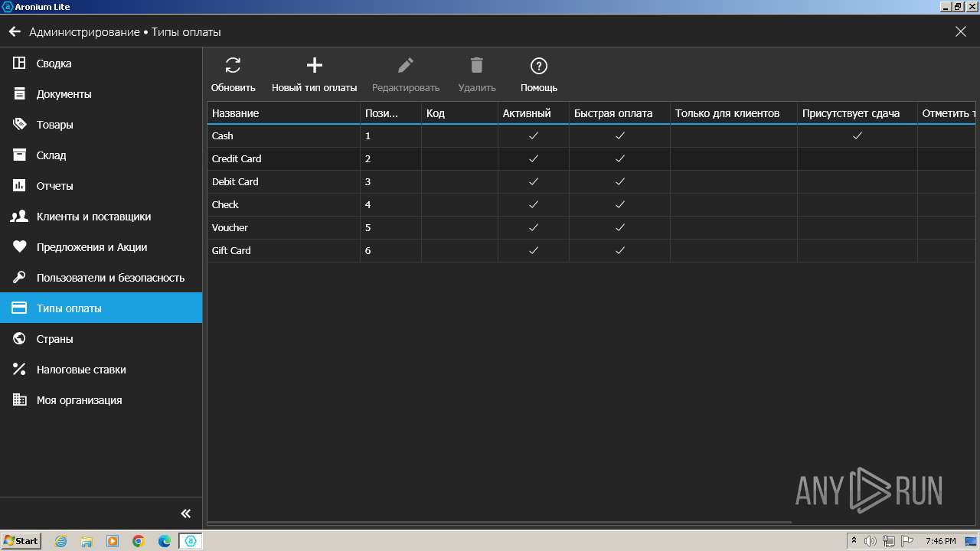Sort by Присутствует сдача column header
The width and height of the screenshot is (980, 551).
[x=857, y=113]
